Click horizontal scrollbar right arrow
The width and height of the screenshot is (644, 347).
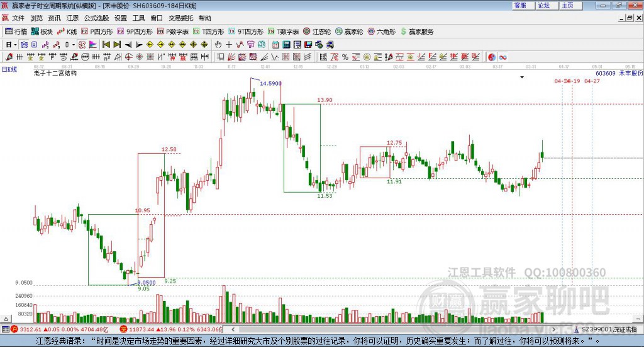(x=553, y=329)
